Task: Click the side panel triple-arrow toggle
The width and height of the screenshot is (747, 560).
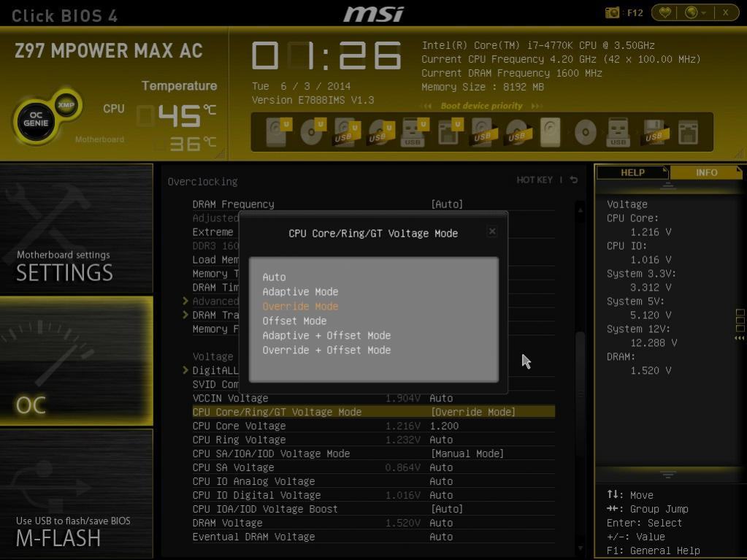Action: pos(740,337)
